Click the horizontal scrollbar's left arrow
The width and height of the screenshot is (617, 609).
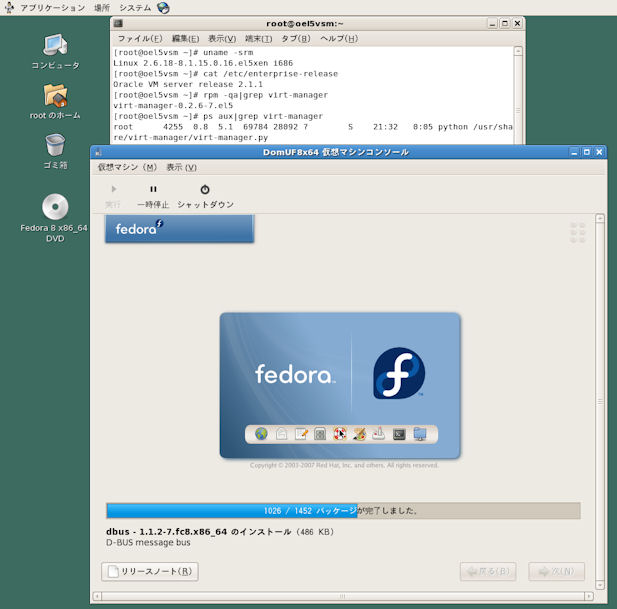97,596
